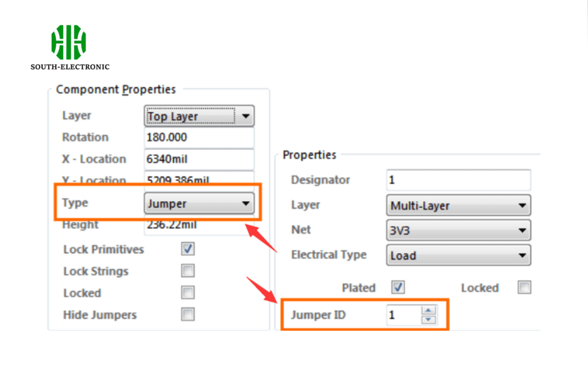Check the Locked box beside Plated
Viewport: 588px width, 374px height.
(524, 287)
